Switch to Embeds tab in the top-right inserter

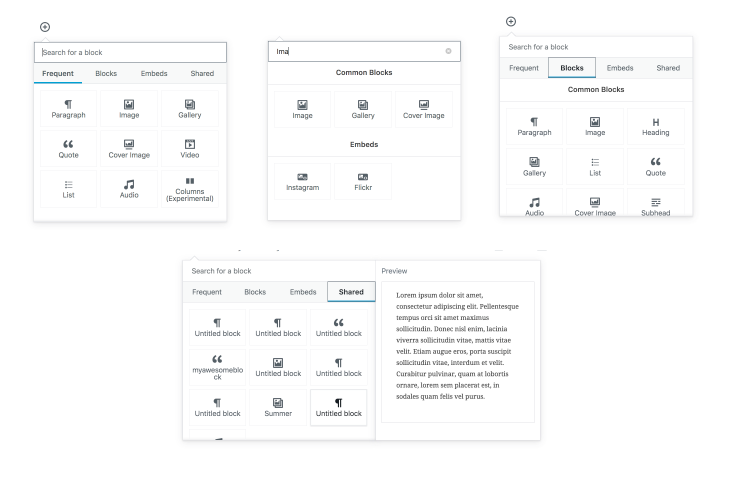point(620,68)
